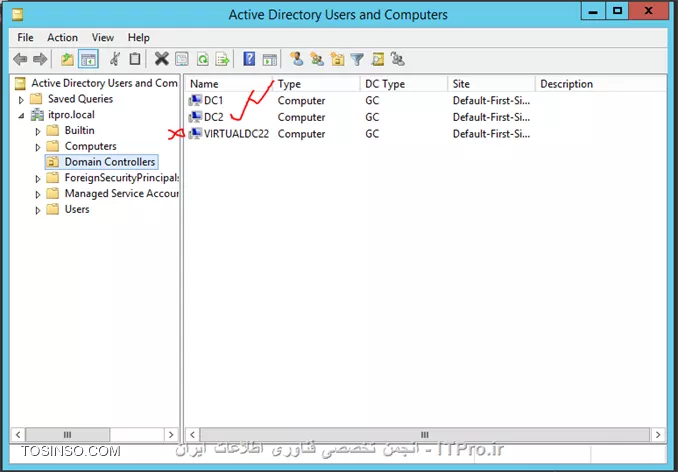
Task: Click the Saved Queries folder icon
Action: (36, 99)
